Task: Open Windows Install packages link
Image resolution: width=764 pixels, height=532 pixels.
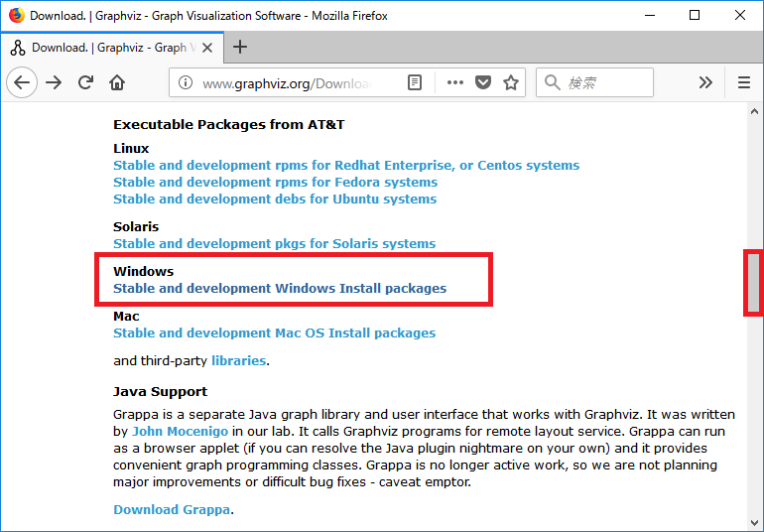Action: point(280,289)
